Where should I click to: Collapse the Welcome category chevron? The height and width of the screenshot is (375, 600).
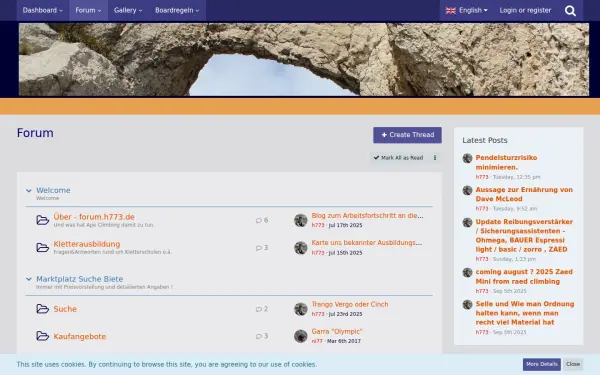click(29, 191)
